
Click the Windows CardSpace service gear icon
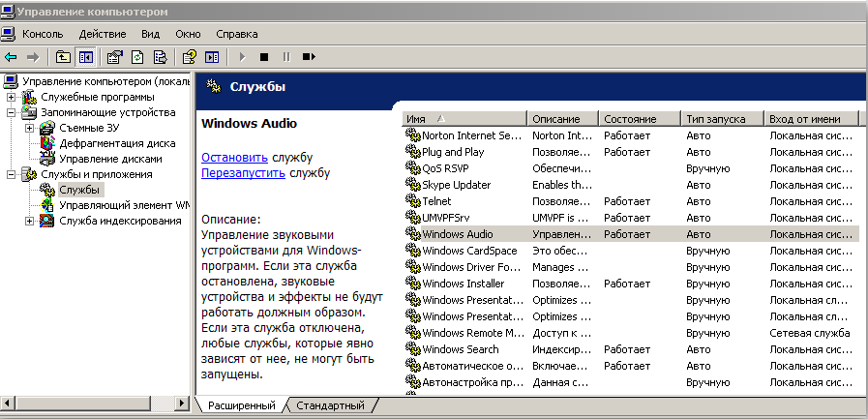[413, 251]
